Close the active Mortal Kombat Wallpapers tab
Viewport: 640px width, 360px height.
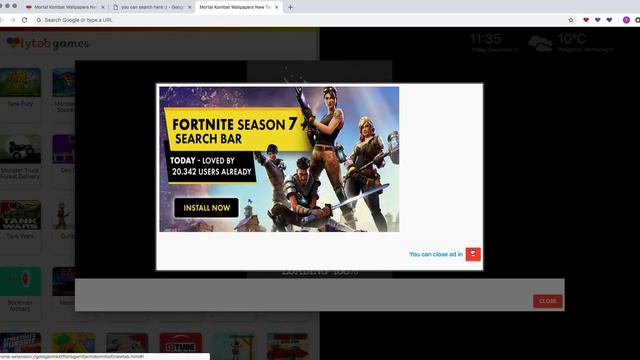tap(277, 7)
